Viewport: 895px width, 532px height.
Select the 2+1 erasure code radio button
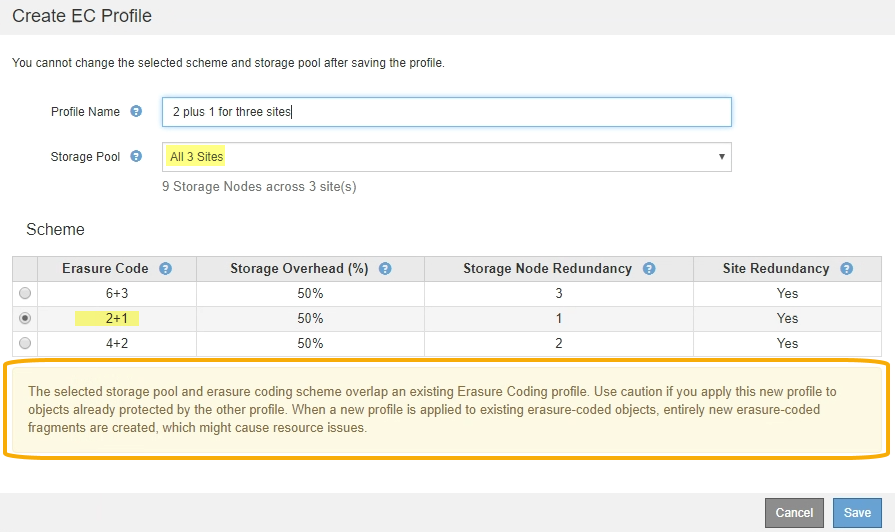pyautogui.click(x=25, y=319)
